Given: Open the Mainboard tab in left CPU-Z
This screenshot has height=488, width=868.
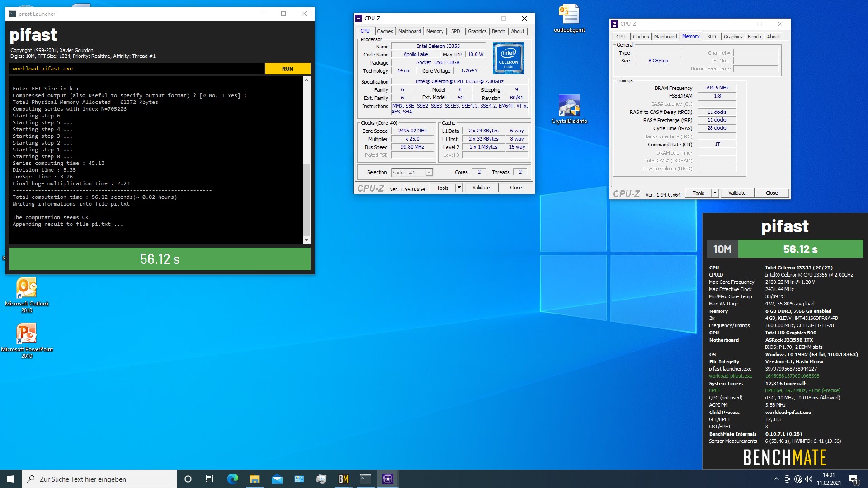Looking at the screenshot, I should point(410,31).
